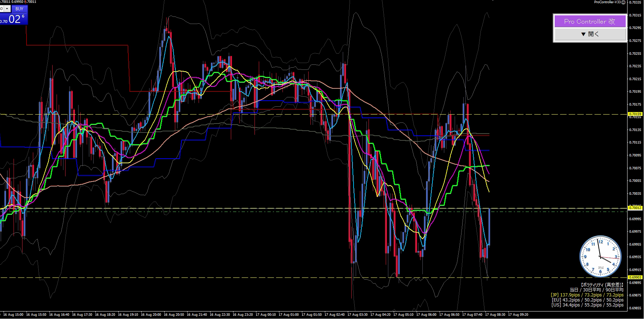Viewport: 644px width, 319px height.
Task: Click the 16 Aug 15:00 time axis label
Action: (13, 315)
